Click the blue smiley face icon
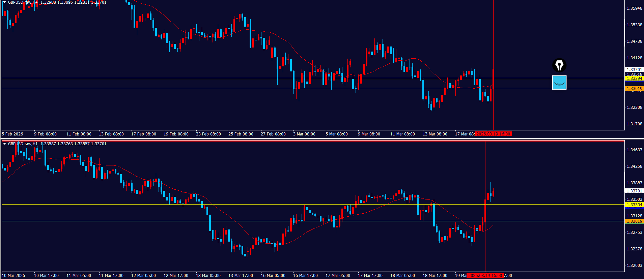Viewport: 644px width, 279px height. [x=559, y=83]
